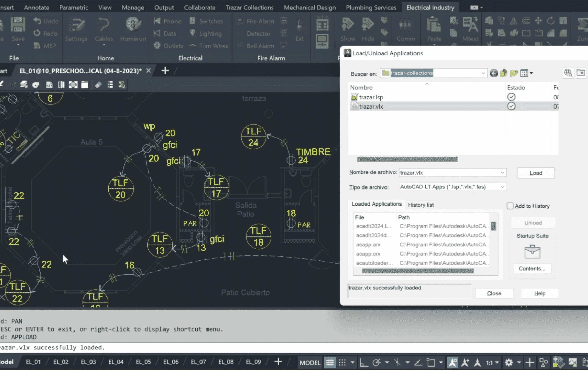Choose the Phone tool in the Electrical panel
588x370 pixels.
(168, 21)
